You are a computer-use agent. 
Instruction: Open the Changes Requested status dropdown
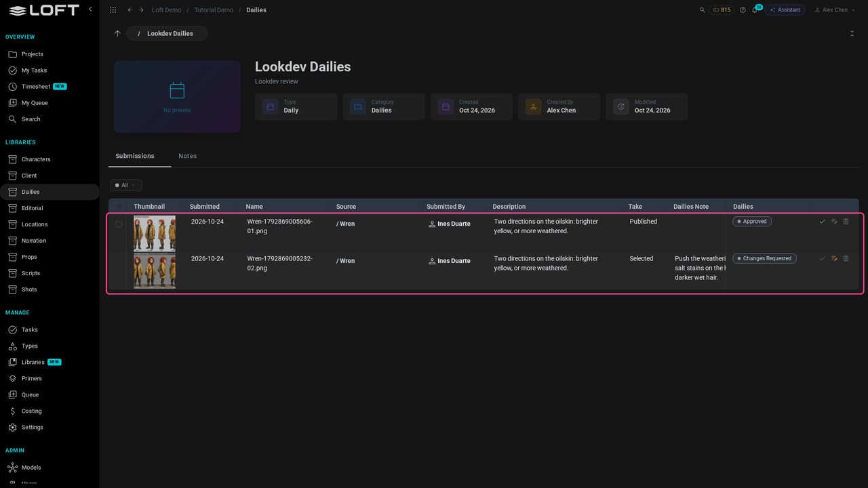[764, 258]
